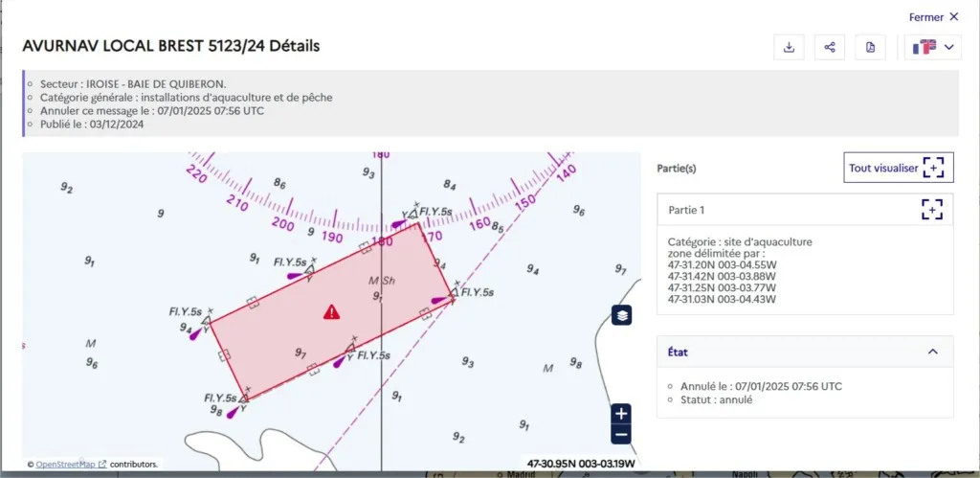Select the Partie 1 header
The height and width of the screenshot is (478, 980).
pos(805,210)
